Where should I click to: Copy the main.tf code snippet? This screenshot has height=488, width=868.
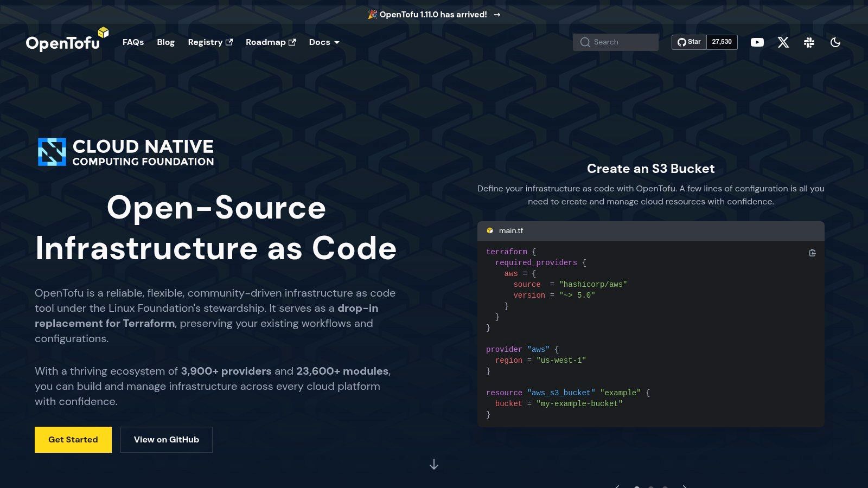[x=812, y=253]
